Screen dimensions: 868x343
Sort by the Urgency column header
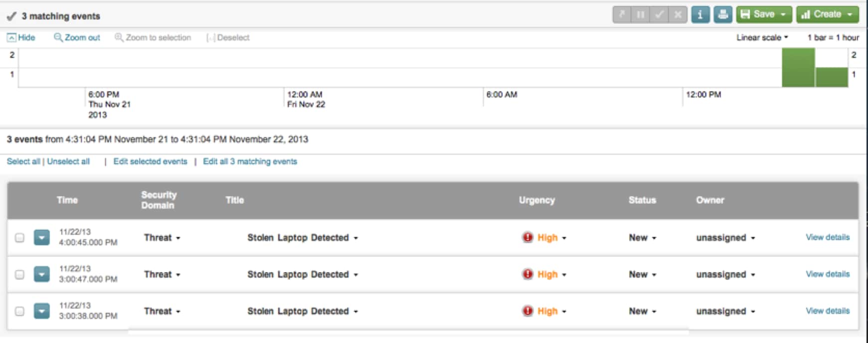[x=536, y=200]
